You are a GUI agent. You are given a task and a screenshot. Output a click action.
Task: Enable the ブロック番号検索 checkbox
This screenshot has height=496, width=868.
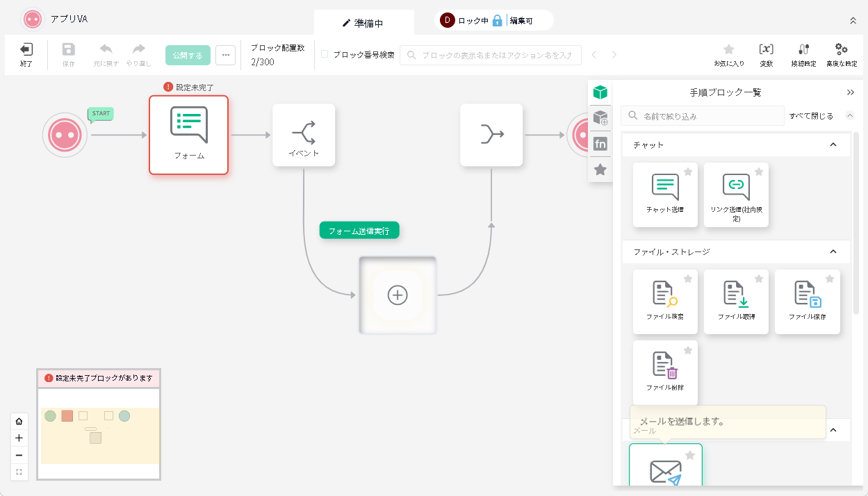[x=325, y=54]
